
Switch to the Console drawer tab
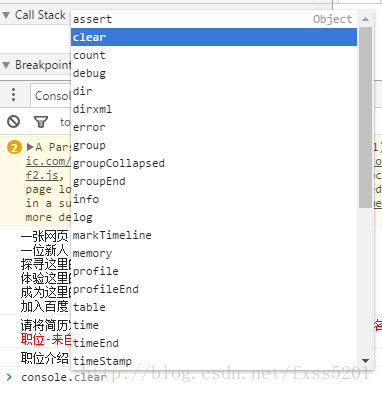52,96
